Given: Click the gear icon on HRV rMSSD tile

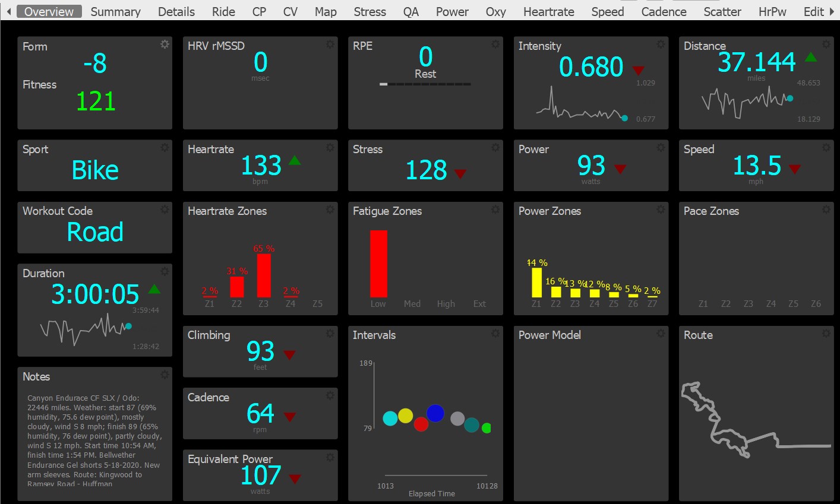Looking at the screenshot, I should (x=330, y=45).
